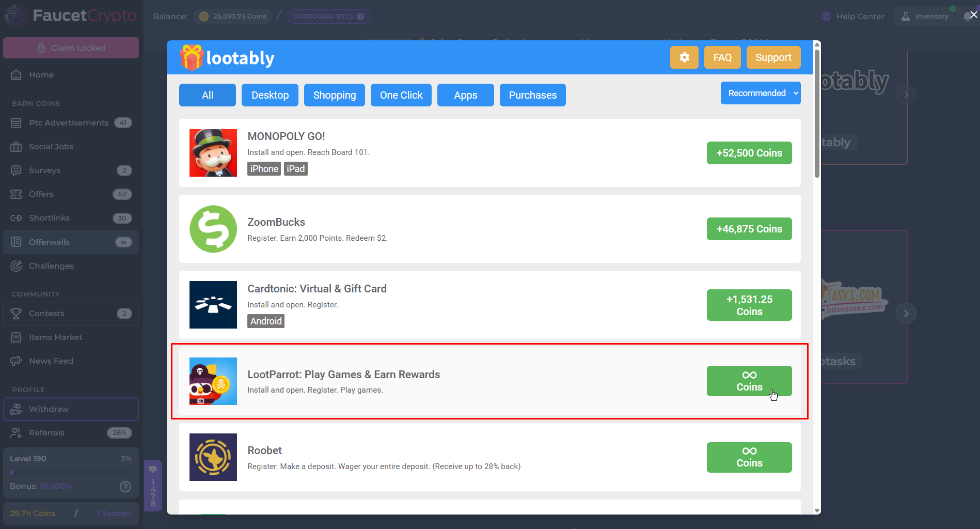
Task: Go to Home in sidebar
Action: pyautogui.click(x=71, y=75)
